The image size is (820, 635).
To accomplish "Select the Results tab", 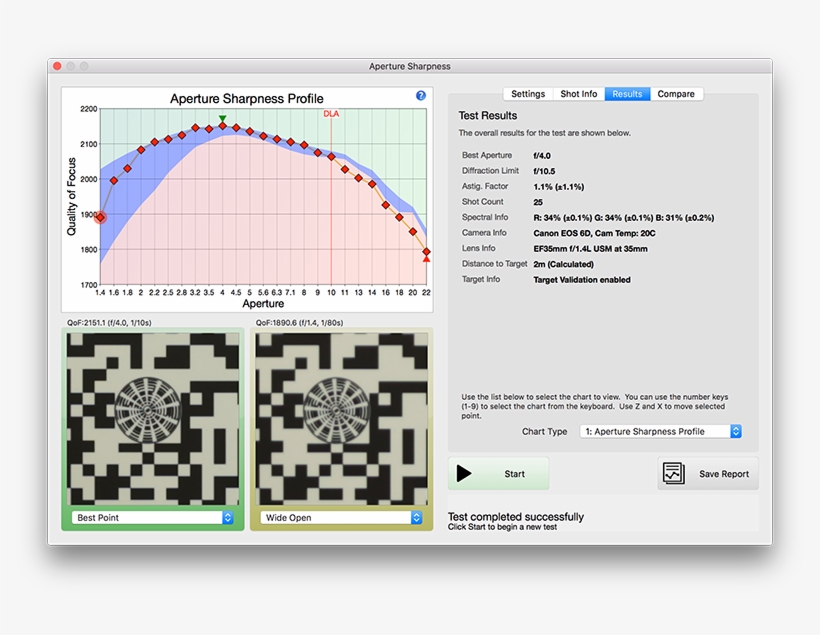I will [x=627, y=94].
